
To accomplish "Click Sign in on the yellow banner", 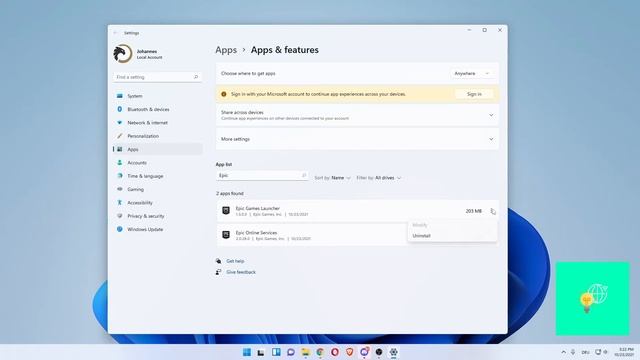I will [x=474, y=94].
